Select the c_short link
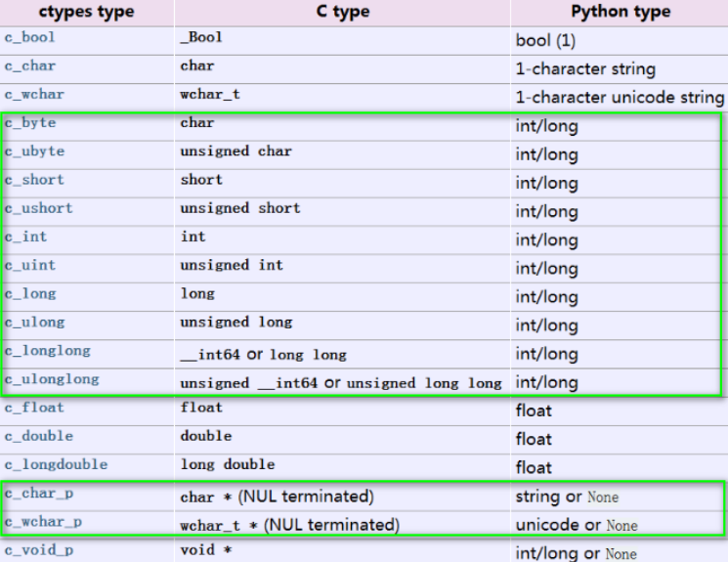The image size is (728, 562). (x=31, y=181)
